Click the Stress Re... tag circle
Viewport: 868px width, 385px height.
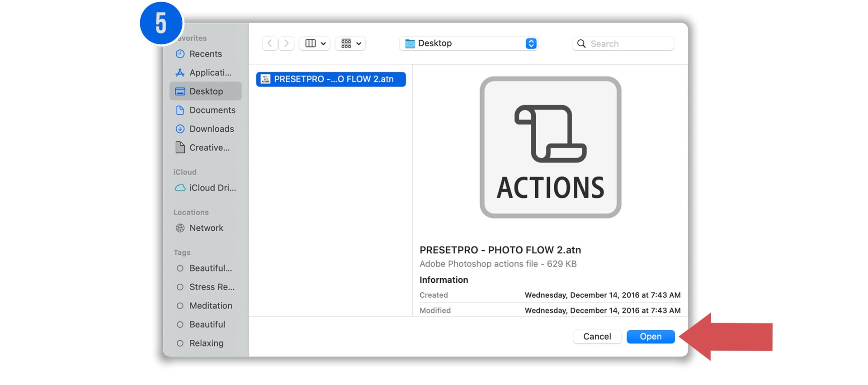point(180,287)
